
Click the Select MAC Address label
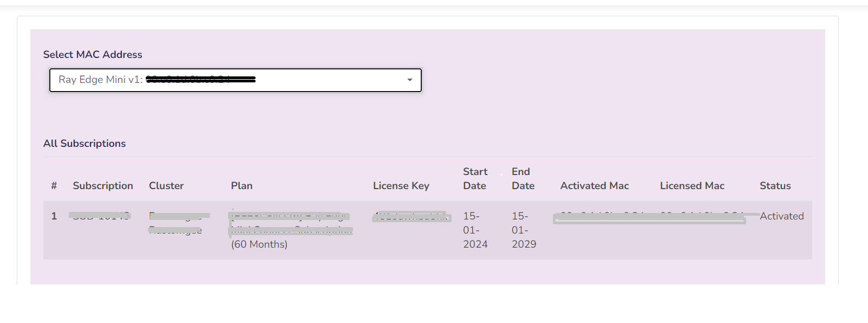93,55
